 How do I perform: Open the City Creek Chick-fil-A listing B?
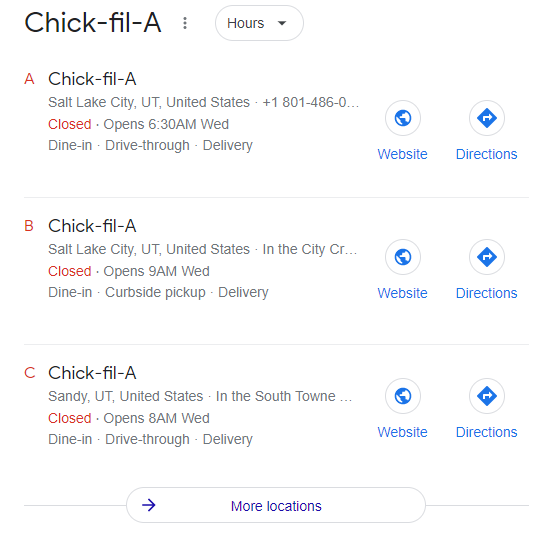[x=92, y=226]
